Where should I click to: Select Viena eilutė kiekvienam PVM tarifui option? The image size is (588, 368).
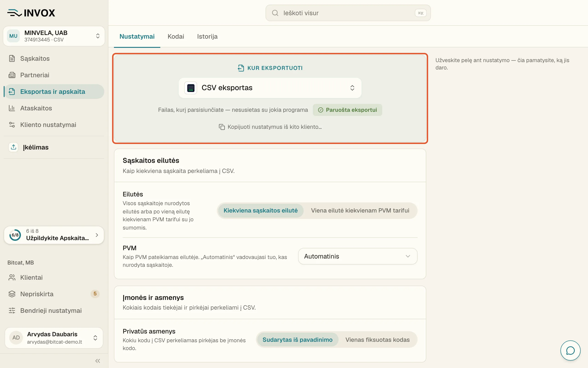360,210
